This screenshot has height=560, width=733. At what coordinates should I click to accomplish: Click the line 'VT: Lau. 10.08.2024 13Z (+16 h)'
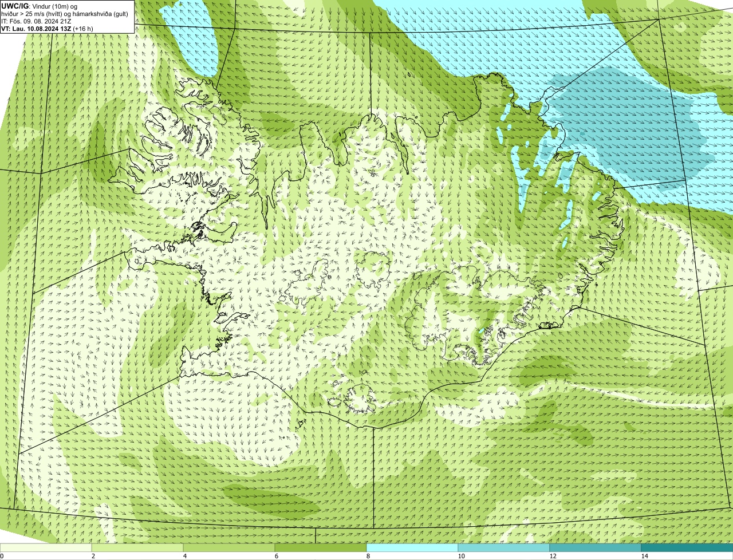[x=47, y=28]
